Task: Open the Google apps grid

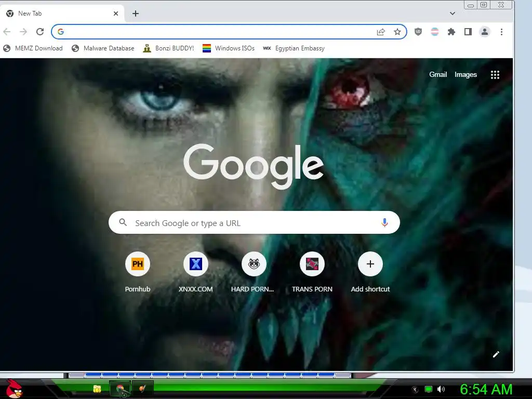Action: click(495, 75)
